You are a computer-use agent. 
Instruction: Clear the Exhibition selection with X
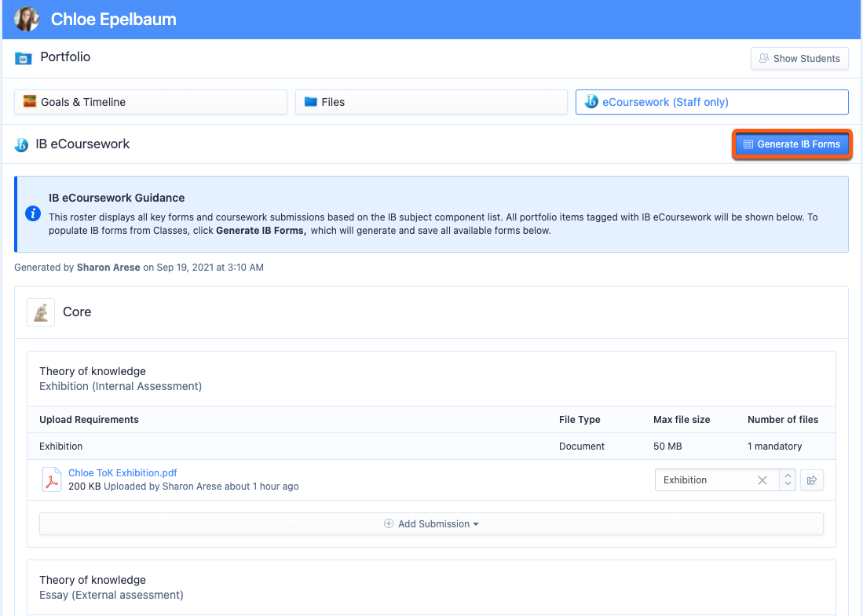click(762, 480)
